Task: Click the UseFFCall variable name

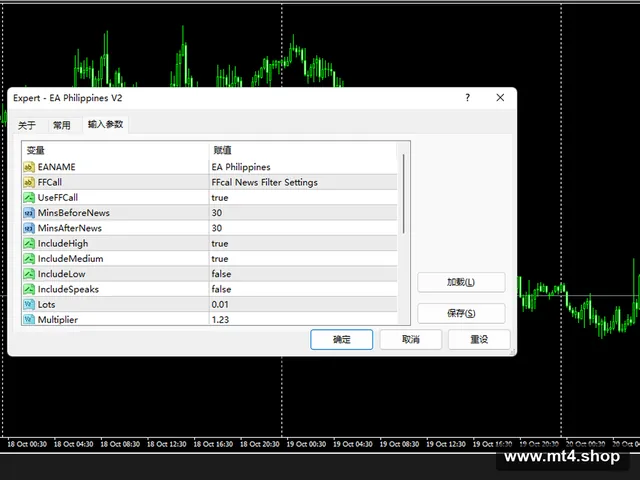Action: click(x=58, y=198)
